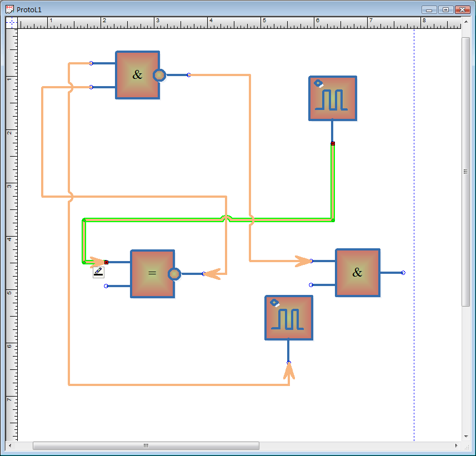The width and height of the screenshot is (476, 456).
Task: Select the AND gate on the right
Action: [357, 273]
